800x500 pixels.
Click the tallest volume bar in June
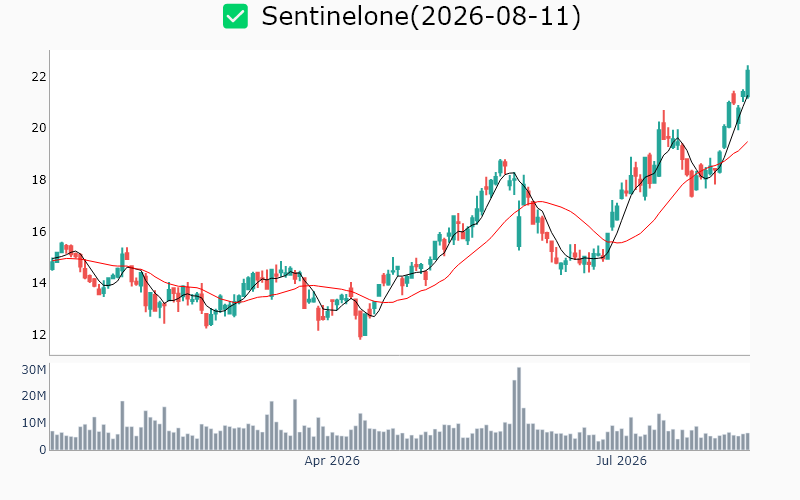[519, 409]
